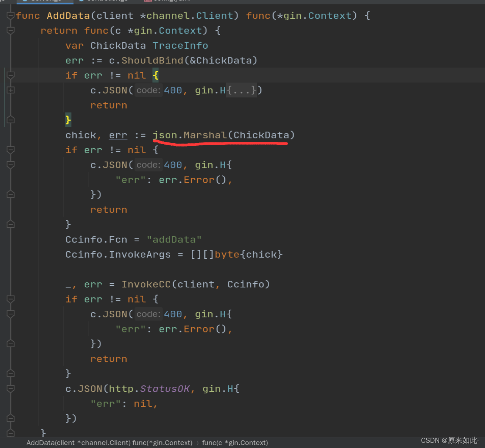
Task: Click the StatusOK constant
Action: coord(165,389)
